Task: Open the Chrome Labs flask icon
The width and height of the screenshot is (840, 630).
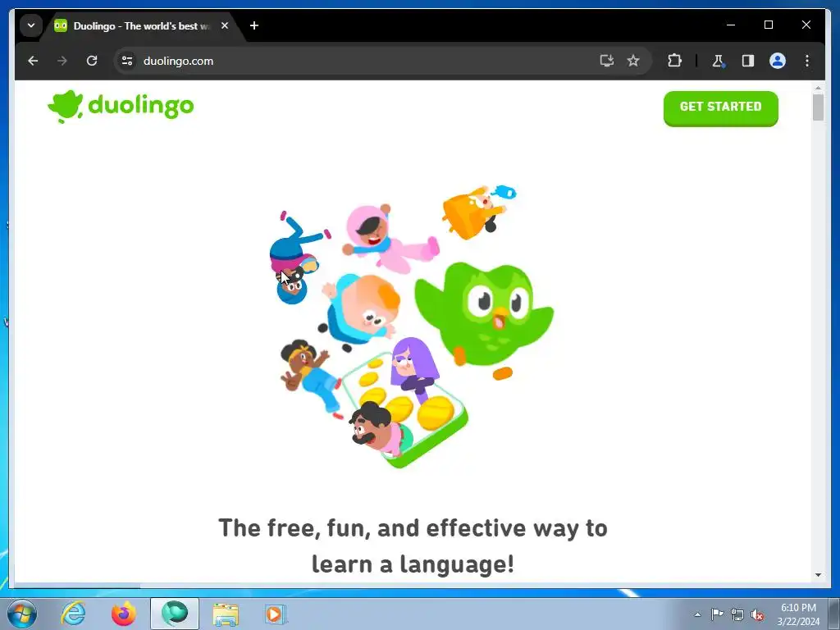Action: point(719,61)
